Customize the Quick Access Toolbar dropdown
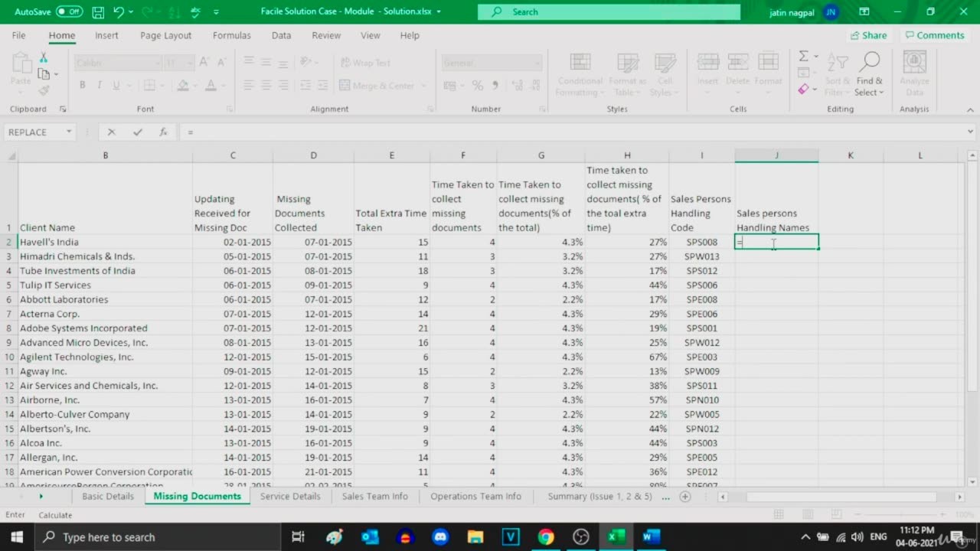This screenshot has width=980, height=551. (216, 12)
